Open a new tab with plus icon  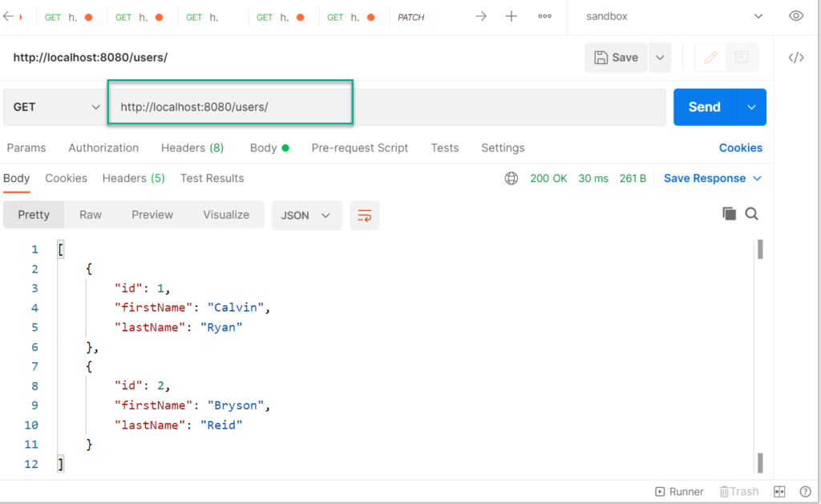512,16
